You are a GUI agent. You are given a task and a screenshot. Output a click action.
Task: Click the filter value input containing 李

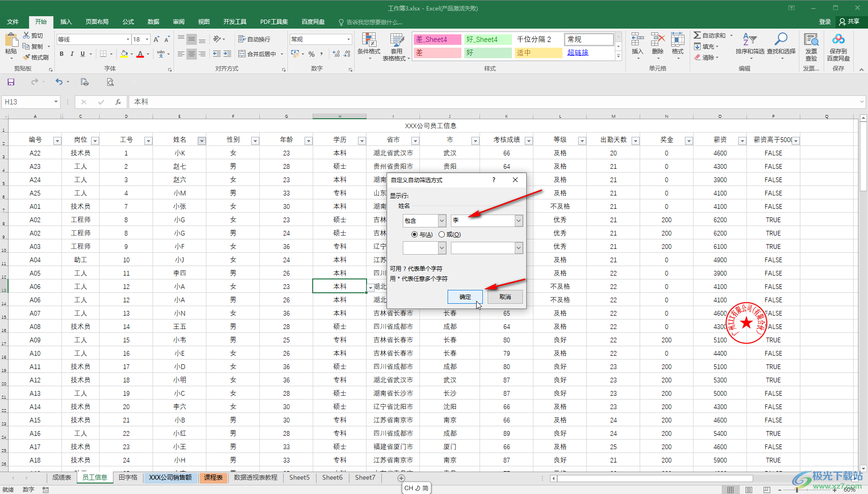click(x=483, y=220)
